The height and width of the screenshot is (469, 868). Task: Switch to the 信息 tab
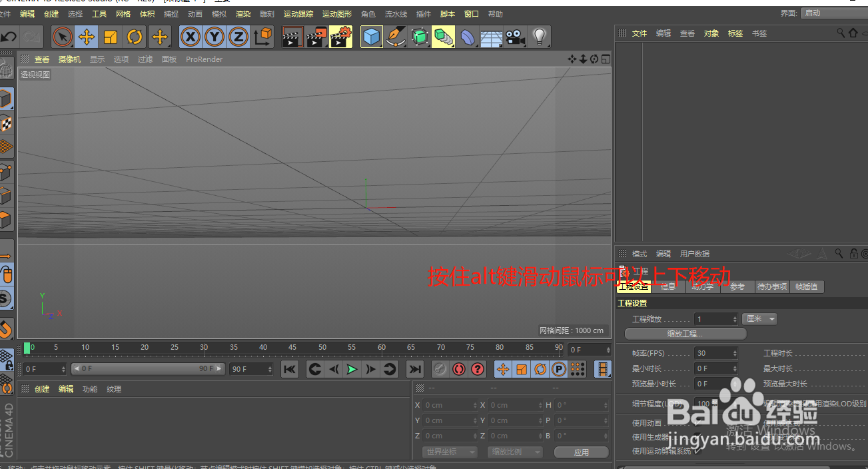pyautogui.click(x=668, y=286)
